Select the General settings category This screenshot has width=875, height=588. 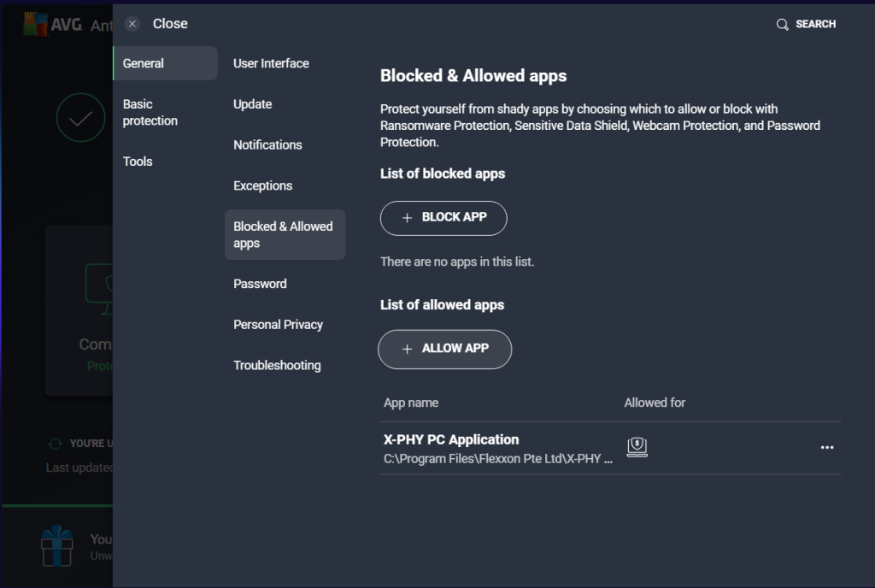click(165, 63)
